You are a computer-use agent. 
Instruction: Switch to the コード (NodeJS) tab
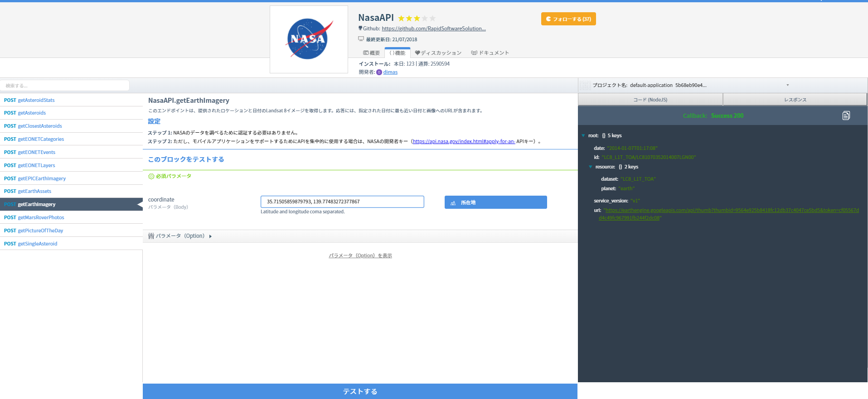tap(650, 100)
